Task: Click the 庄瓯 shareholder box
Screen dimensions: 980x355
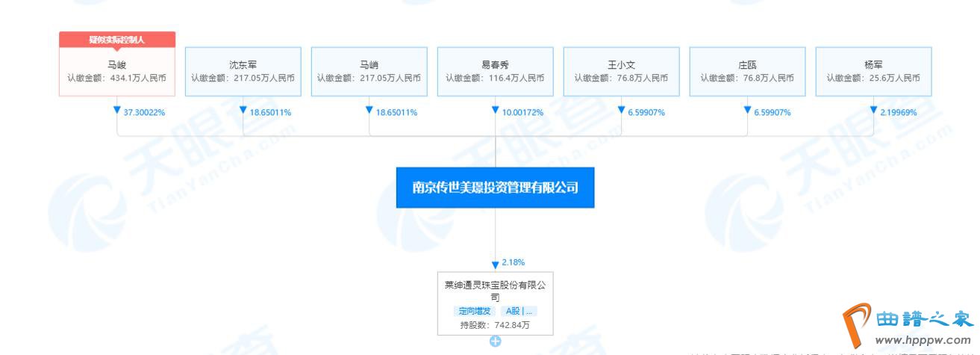Action: click(747, 72)
